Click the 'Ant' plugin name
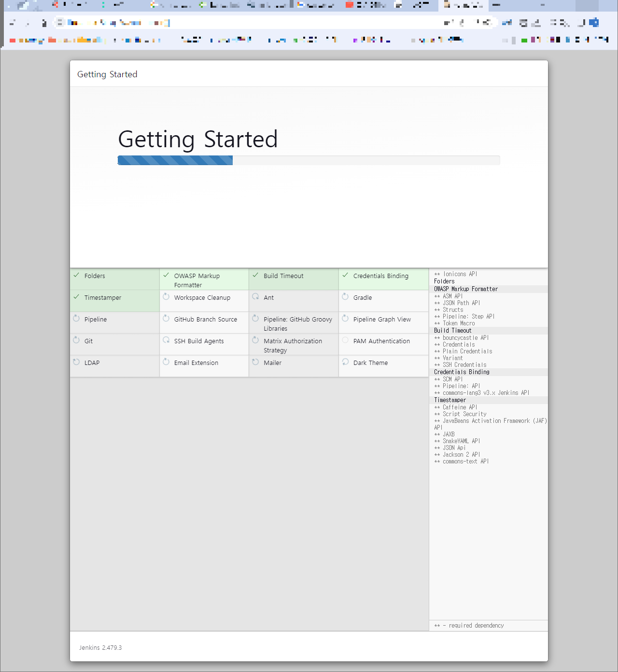The width and height of the screenshot is (618, 672). click(268, 297)
